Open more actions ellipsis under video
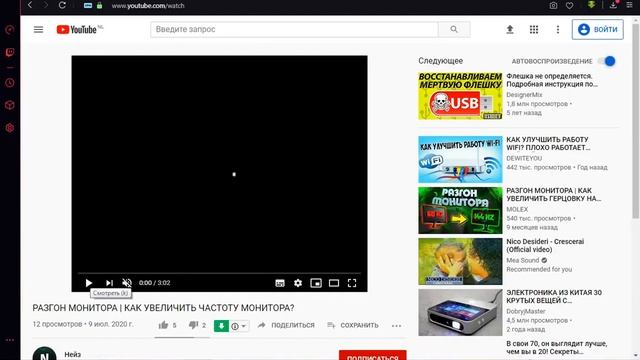This screenshot has height=360, width=640. click(396, 326)
